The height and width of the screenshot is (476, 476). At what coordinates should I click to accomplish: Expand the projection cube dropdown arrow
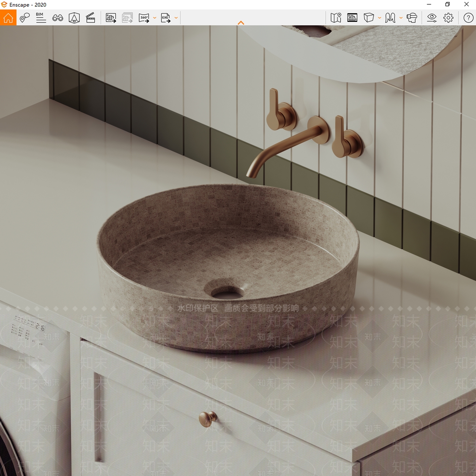pos(379,18)
